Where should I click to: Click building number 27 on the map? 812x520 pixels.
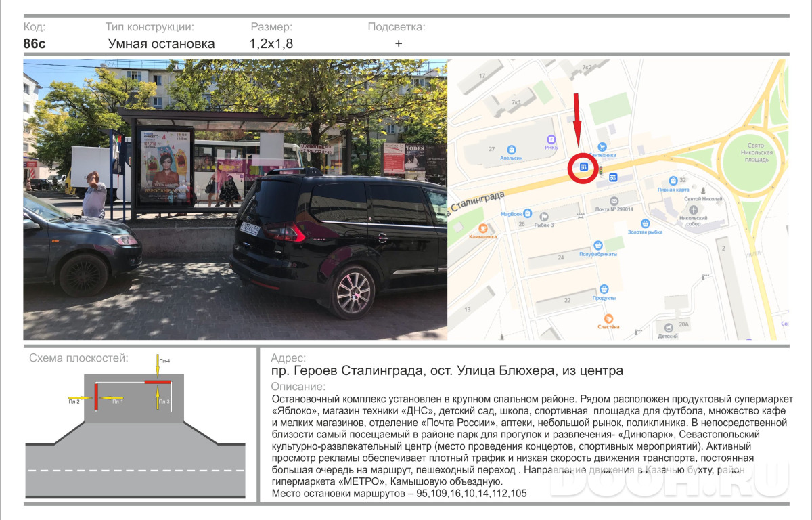pos(491,148)
